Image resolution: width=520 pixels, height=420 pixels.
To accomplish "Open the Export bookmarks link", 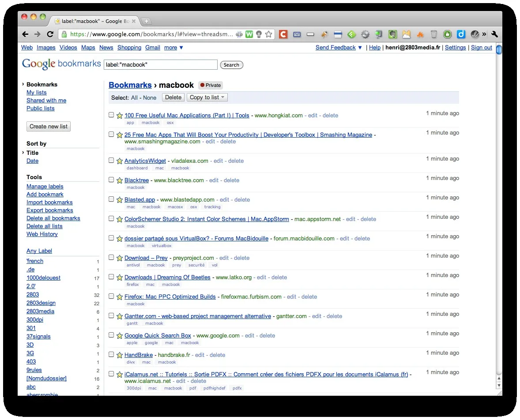I will [x=50, y=210].
